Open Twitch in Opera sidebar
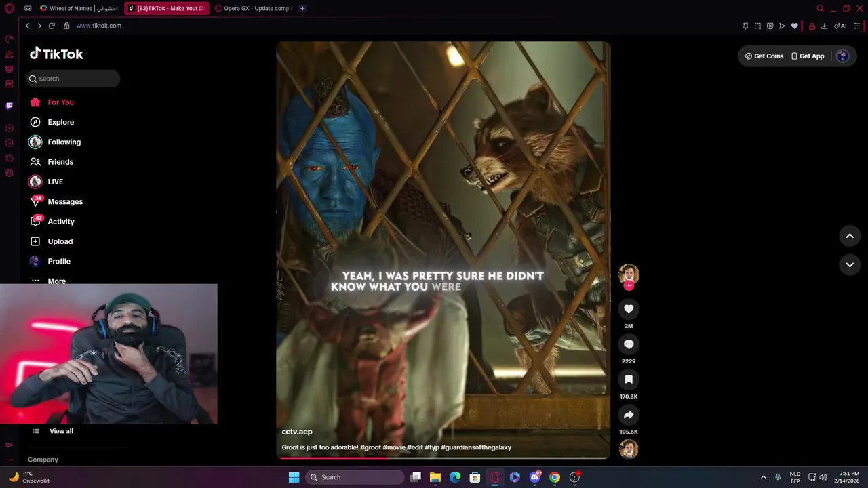The image size is (868, 488). coord(9,105)
